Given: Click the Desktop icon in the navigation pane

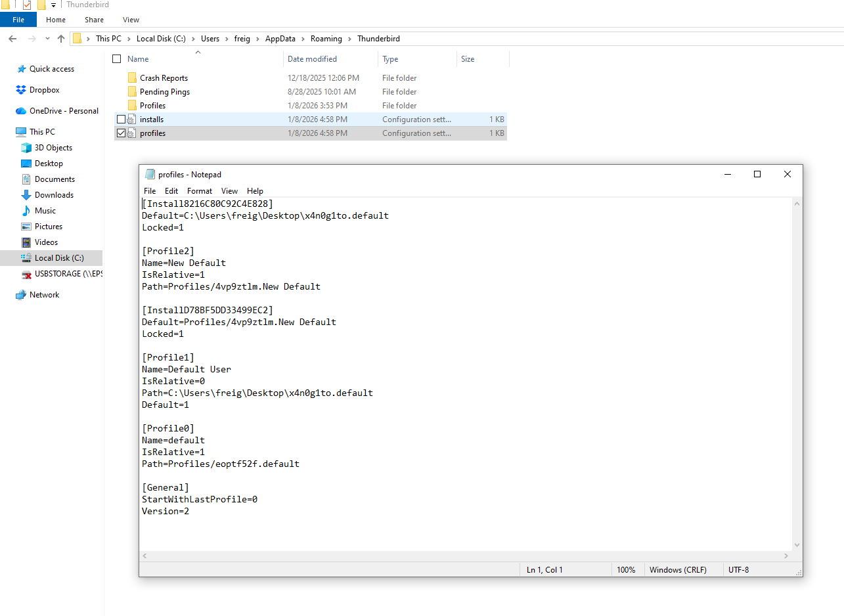Looking at the screenshot, I should click(26, 164).
